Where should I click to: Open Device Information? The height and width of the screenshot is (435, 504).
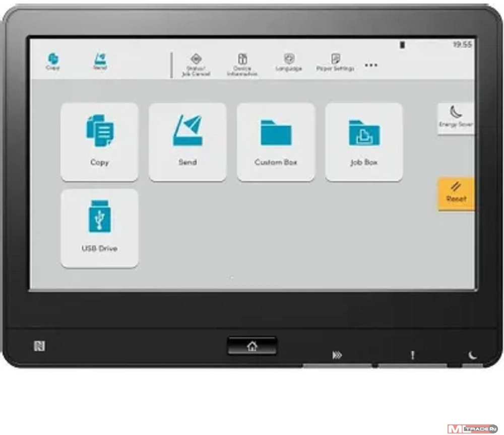242,65
